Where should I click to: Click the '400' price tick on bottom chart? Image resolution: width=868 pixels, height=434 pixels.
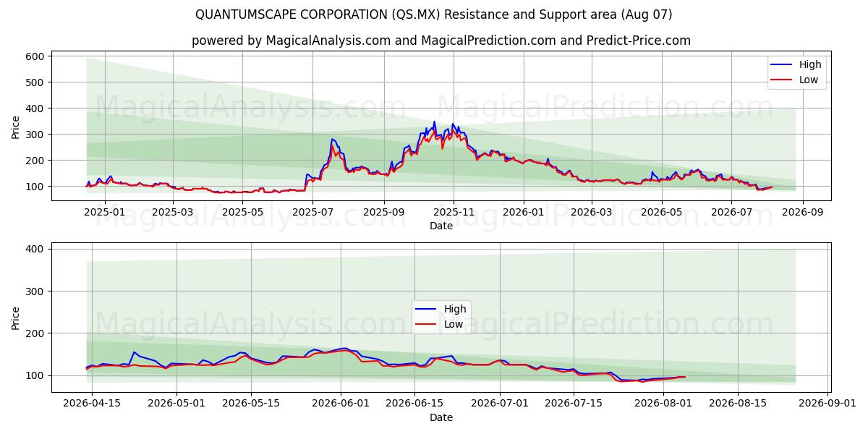pyautogui.click(x=36, y=249)
